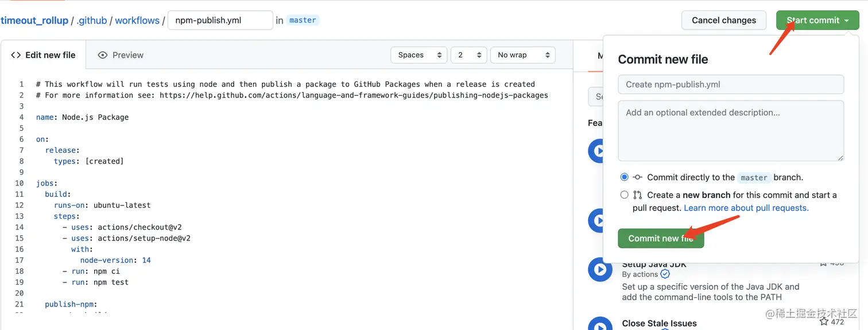This screenshot has height=330, width=868.
Task: Open the .github folder breadcrumb link
Action: 92,20
